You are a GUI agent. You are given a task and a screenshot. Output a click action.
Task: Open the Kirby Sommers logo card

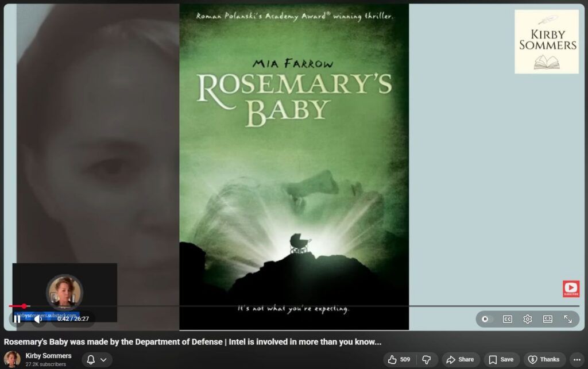coord(547,41)
